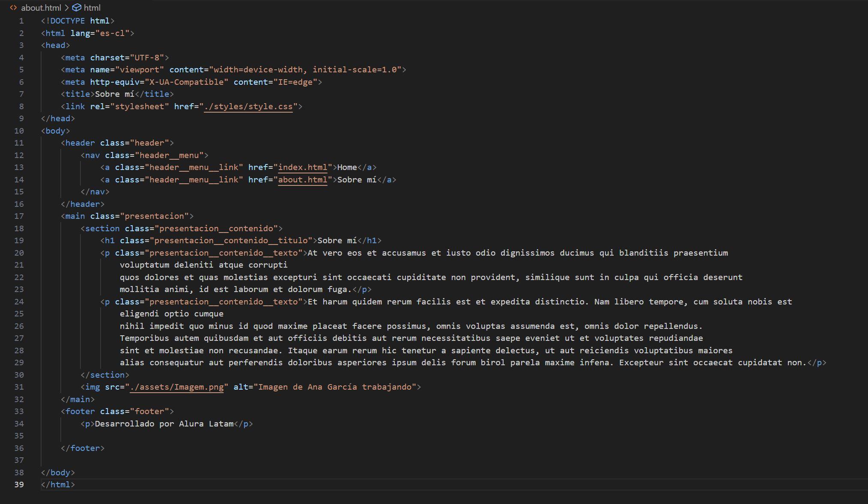Click the closing </section> tag
The height and width of the screenshot is (504, 868).
coord(105,375)
